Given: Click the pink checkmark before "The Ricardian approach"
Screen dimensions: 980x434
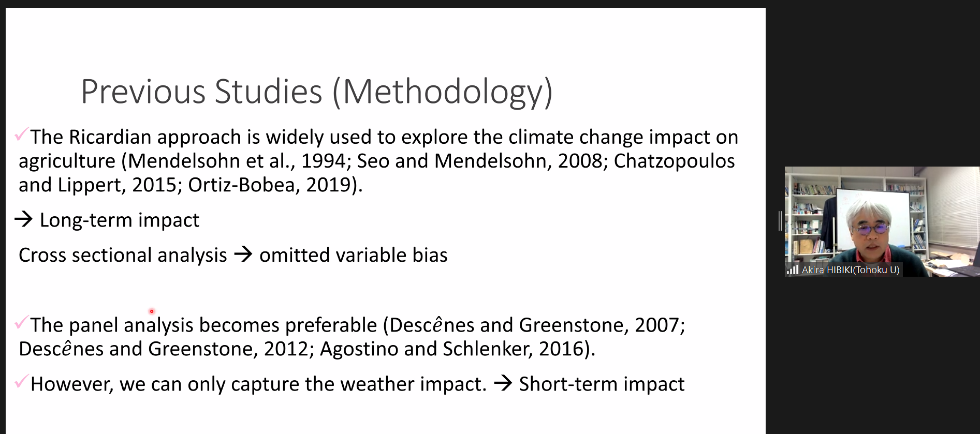Looking at the screenshot, I should (x=21, y=134).
